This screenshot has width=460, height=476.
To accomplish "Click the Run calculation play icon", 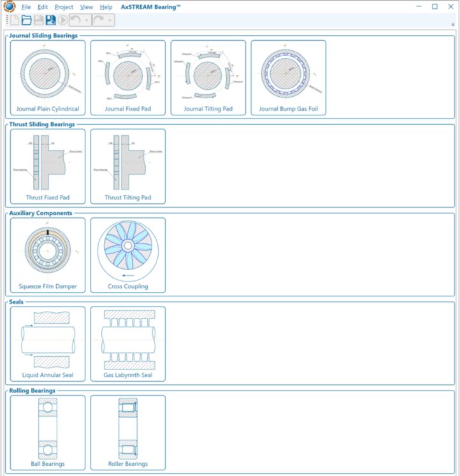I will coord(63,20).
